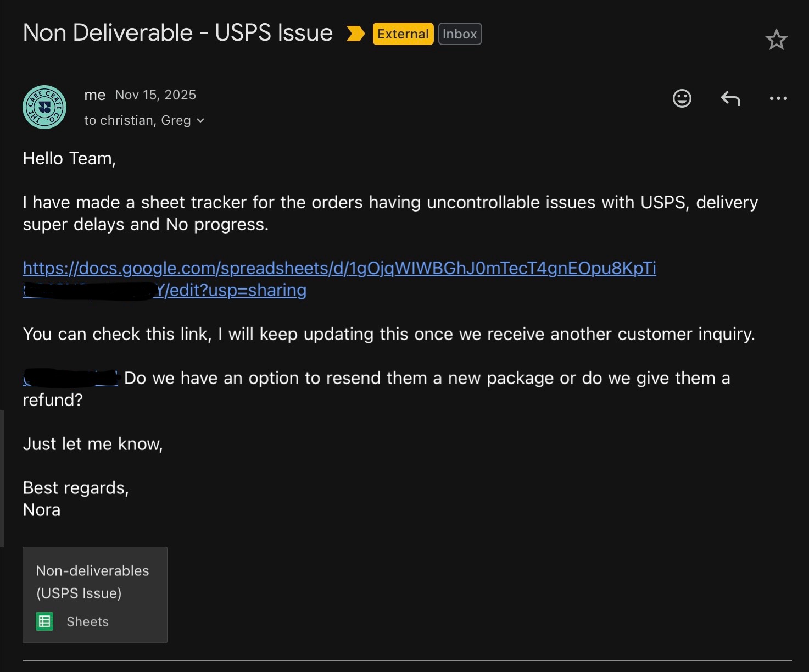
Task: Click the "Hello Team," greeting line
Action: [x=69, y=159]
